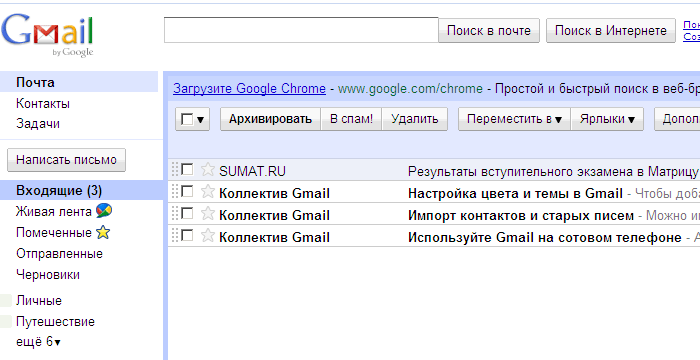Open the Дополнительно actions menu
Viewport: 700px width, 360px height.
677,119
